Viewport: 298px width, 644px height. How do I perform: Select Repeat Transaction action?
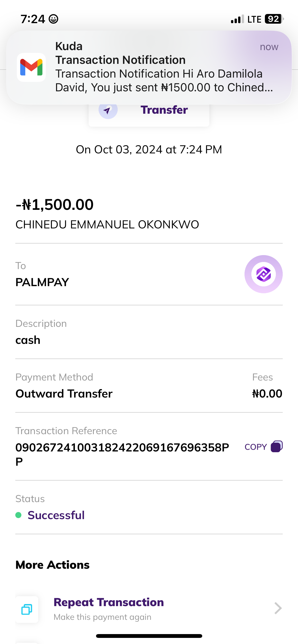(109, 603)
